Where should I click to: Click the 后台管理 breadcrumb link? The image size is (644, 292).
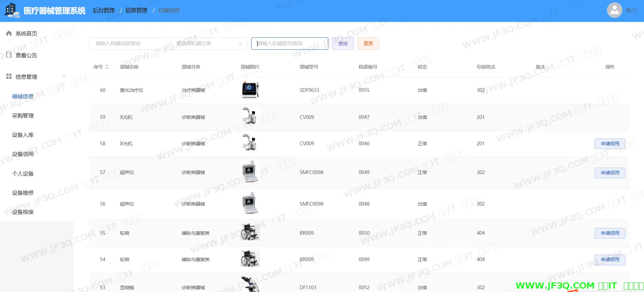(104, 11)
